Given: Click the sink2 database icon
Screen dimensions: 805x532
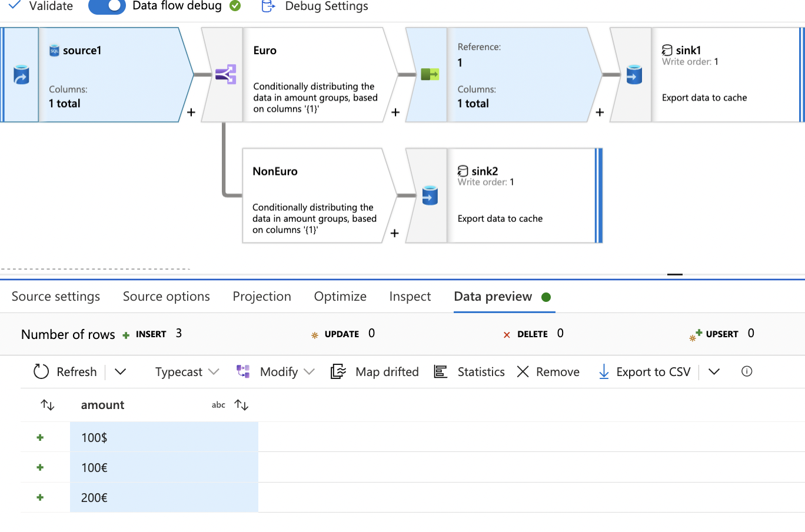Looking at the screenshot, I should [430, 195].
